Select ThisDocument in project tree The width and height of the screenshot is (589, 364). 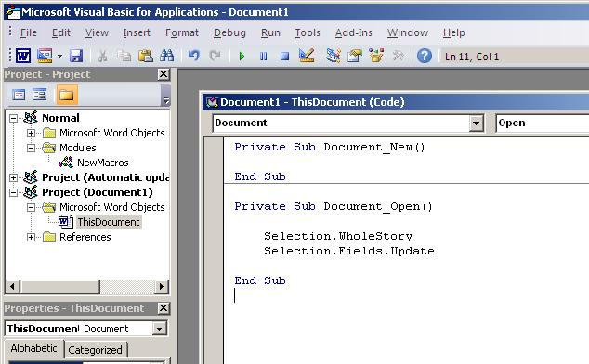pos(109,222)
